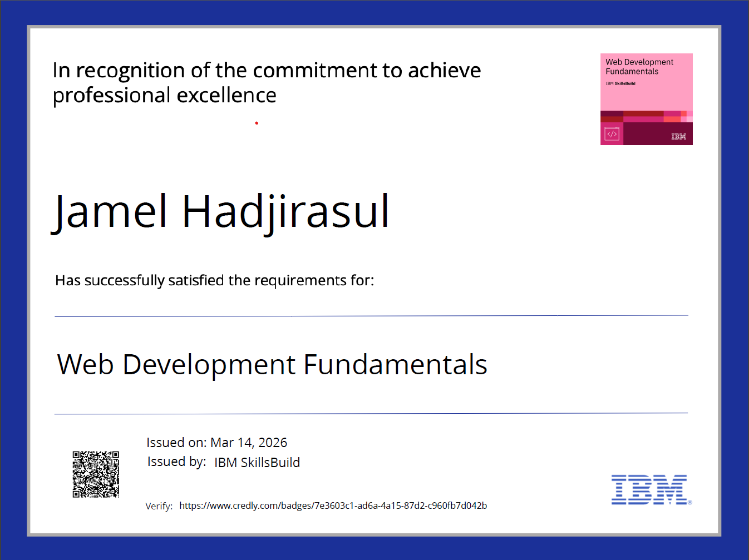Image resolution: width=749 pixels, height=560 pixels.
Task: Click the IBM SkillsBuild label inside the badge
Action: pyautogui.click(x=620, y=83)
